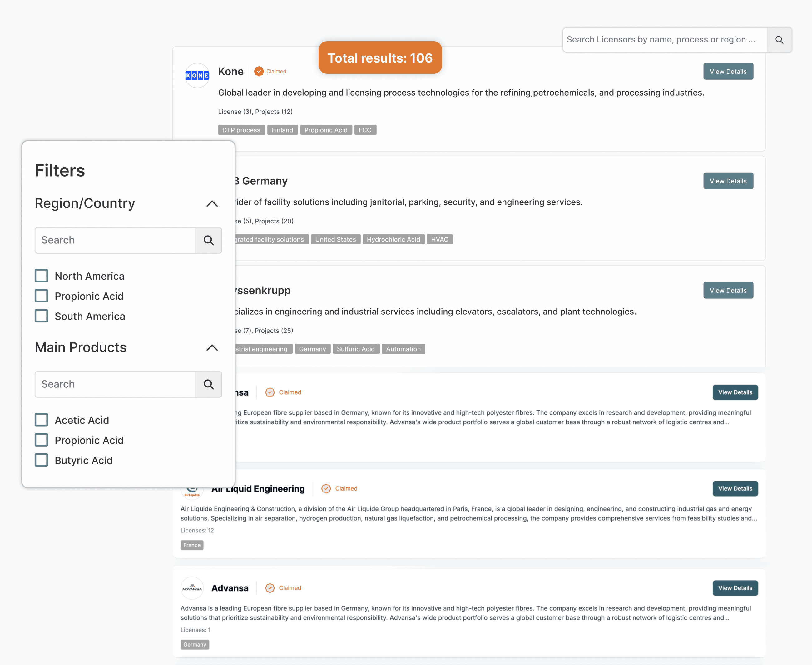Click the Total results: 106 badge

coord(380,58)
